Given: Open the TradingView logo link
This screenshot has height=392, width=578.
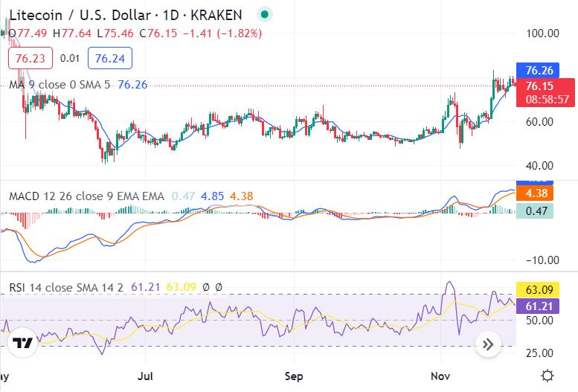Looking at the screenshot, I should pyautogui.click(x=23, y=343).
